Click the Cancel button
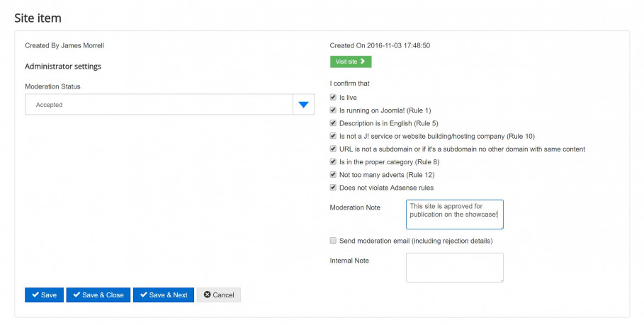The height and width of the screenshot is (325, 644). coord(219,295)
